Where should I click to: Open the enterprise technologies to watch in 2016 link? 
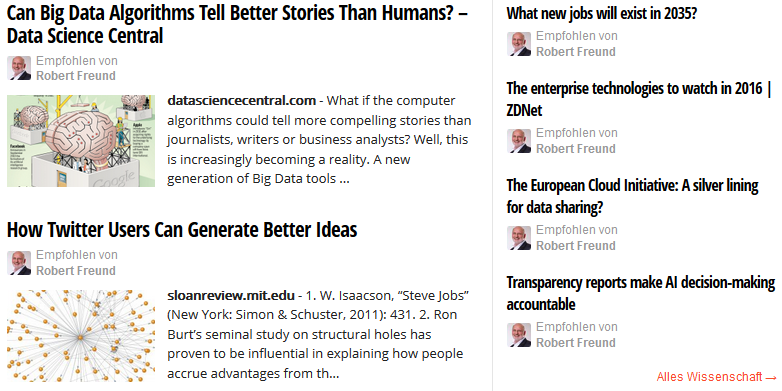click(x=640, y=99)
